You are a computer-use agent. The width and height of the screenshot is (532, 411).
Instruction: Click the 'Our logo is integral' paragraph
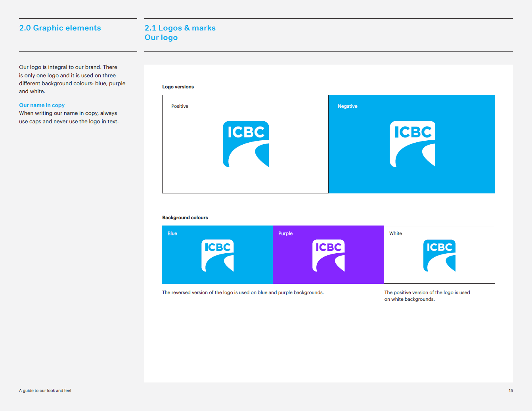[72, 79]
